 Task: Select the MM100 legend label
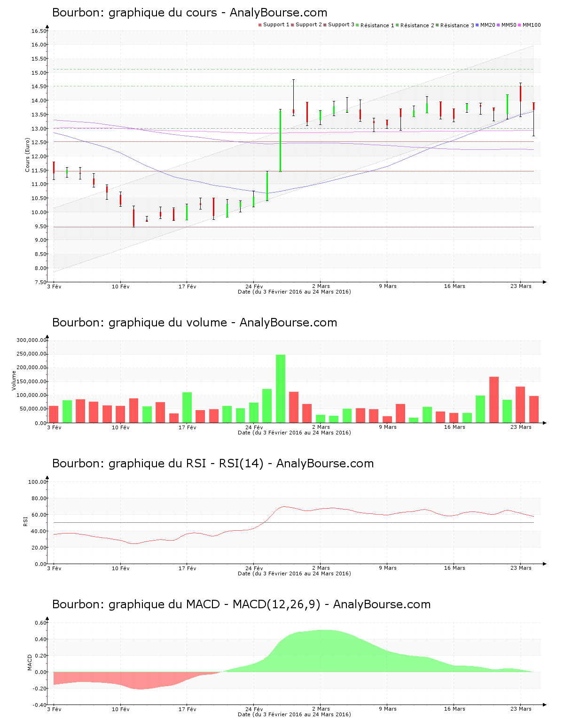pos(532,25)
